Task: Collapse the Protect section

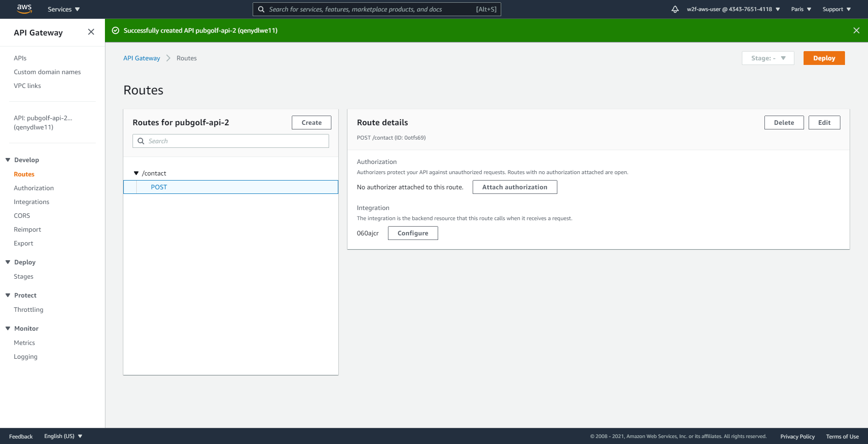Action: (x=8, y=295)
